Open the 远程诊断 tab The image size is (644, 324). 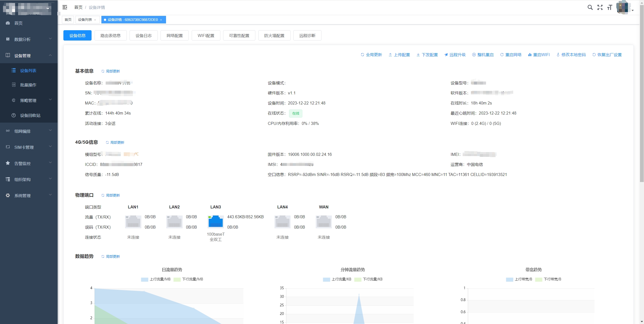tap(307, 35)
